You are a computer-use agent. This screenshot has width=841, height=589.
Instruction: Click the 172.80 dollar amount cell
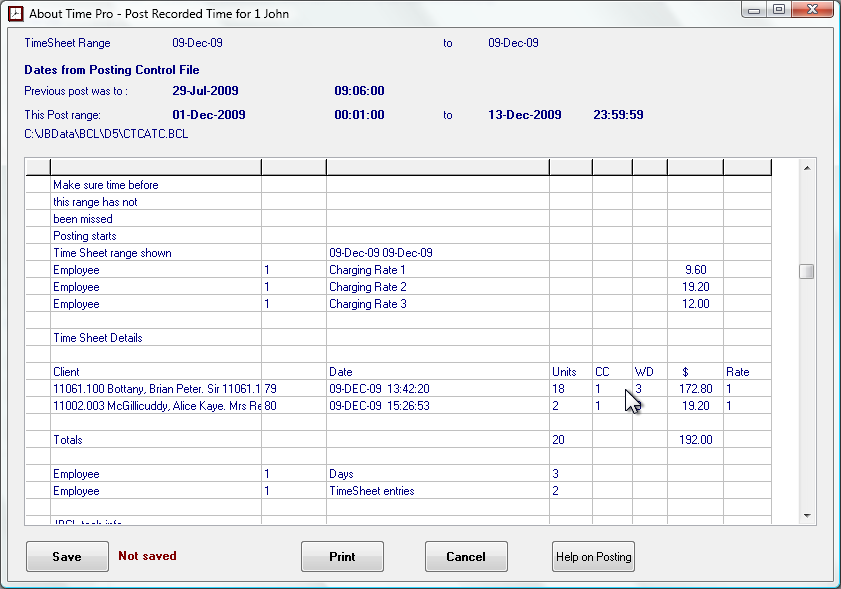click(x=695, y=389)
